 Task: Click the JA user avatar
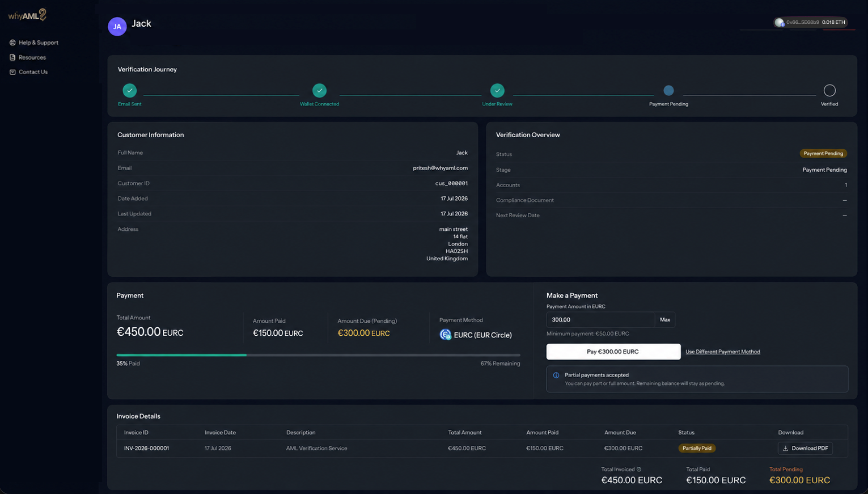(117, 26)
